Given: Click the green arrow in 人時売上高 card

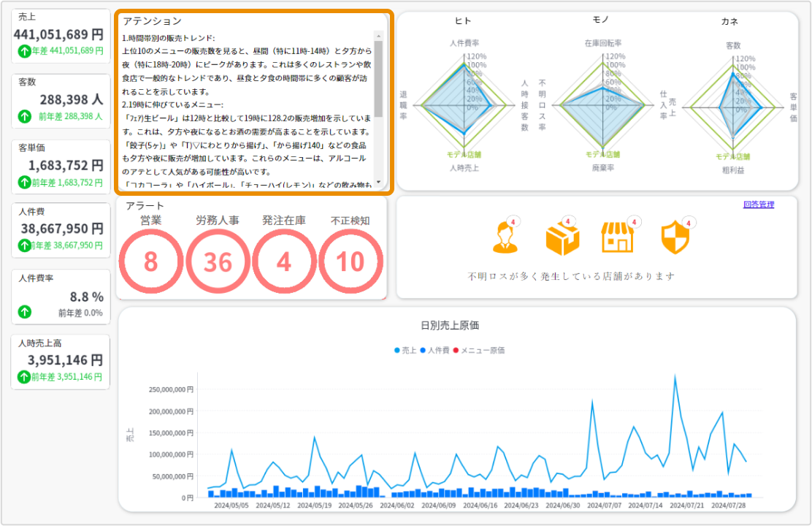Looking at the screenshot, I should pyautogui.click(x=24, y=377).
